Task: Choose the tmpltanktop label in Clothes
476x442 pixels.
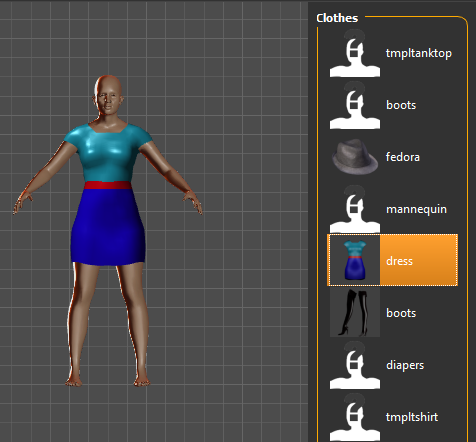Action: (419, 53)
